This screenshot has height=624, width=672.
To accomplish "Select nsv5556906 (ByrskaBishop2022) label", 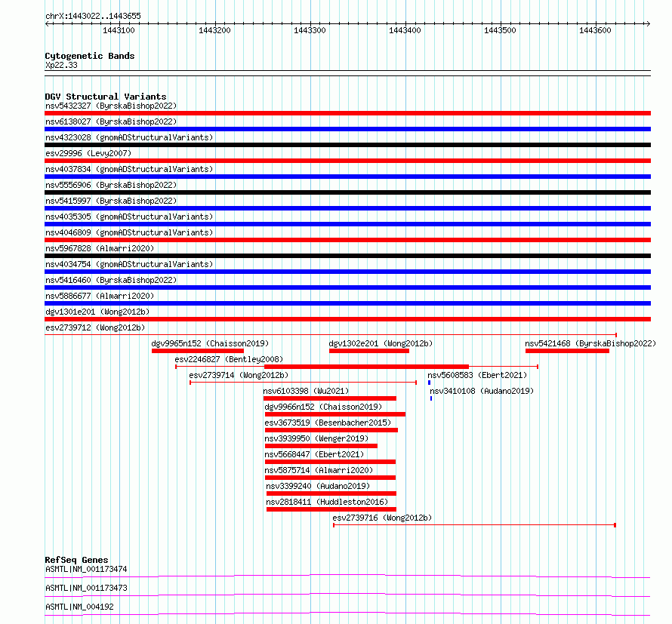I will pos(111,185).
